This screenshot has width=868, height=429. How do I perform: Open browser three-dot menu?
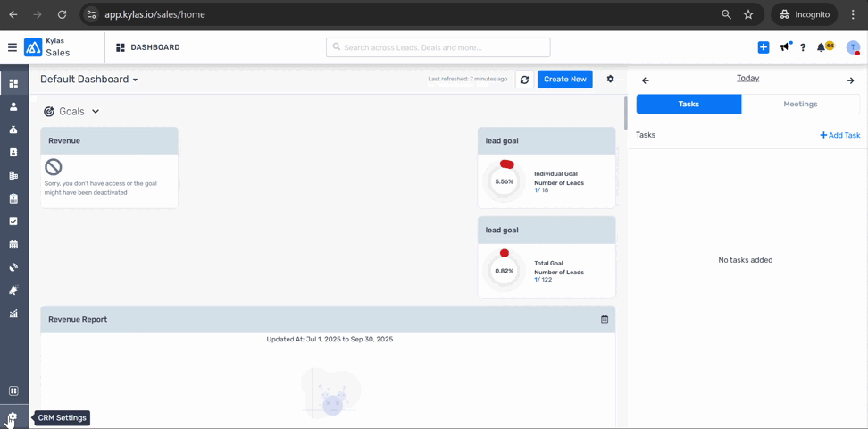[x=853, y=14]
